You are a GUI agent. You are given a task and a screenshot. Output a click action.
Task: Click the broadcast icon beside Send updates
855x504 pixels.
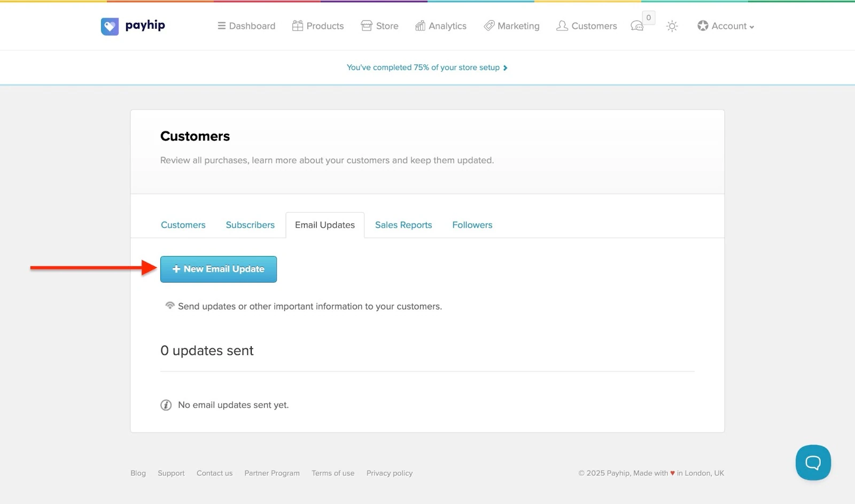tap(170, 306)
